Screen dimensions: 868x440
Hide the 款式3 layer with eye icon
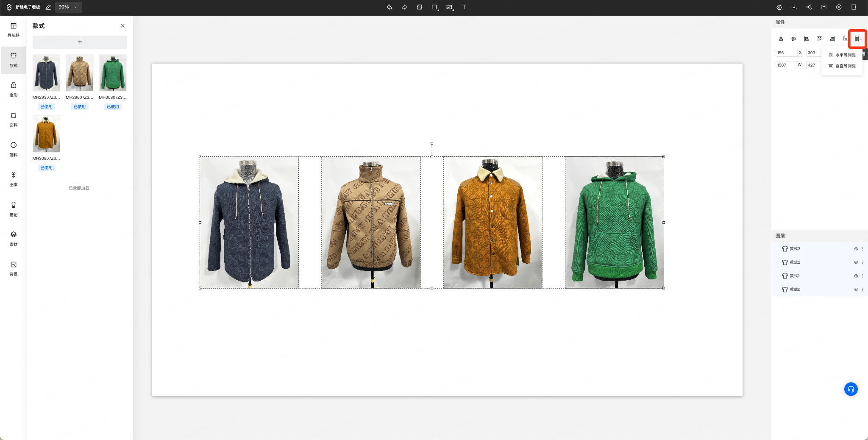point(856,249)
